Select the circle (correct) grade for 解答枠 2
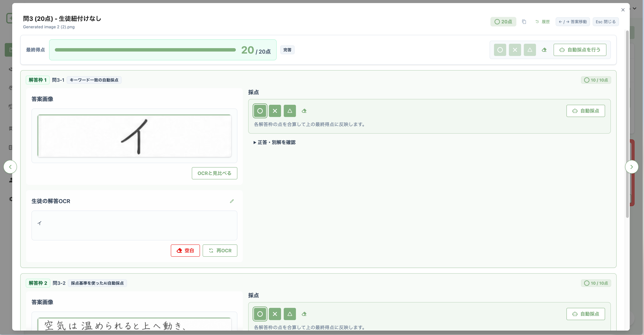Viewport: 644px width, 335px height. pos(260,314)
